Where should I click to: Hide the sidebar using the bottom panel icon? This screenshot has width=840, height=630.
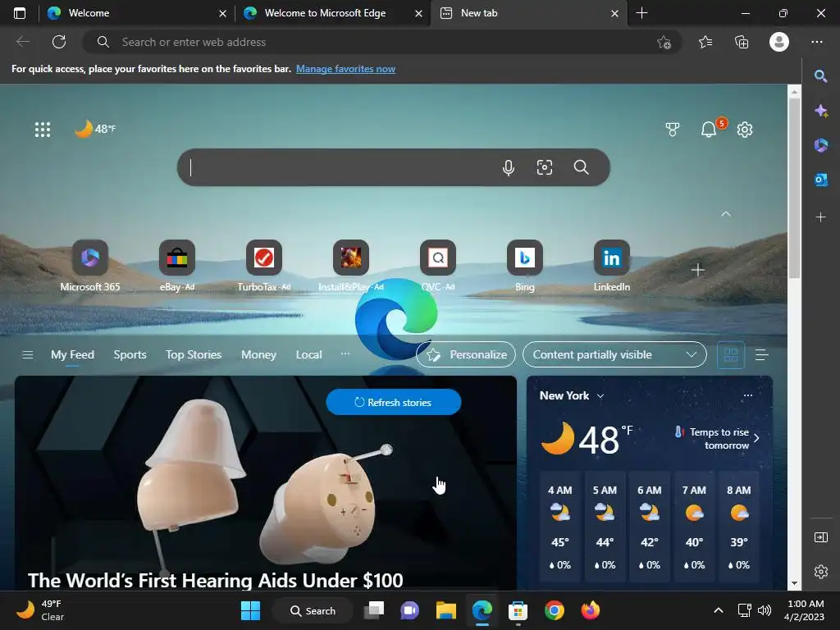[x=820, y=536]
